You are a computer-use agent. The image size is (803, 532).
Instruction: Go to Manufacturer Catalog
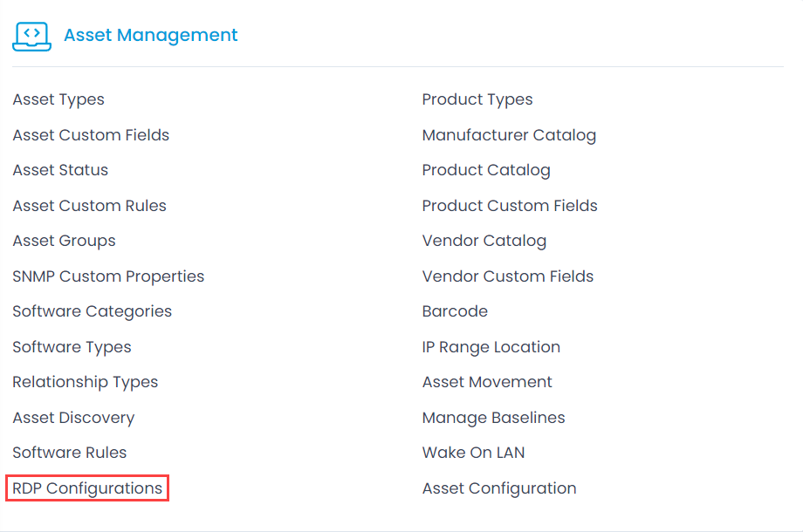tap(509, 135)
